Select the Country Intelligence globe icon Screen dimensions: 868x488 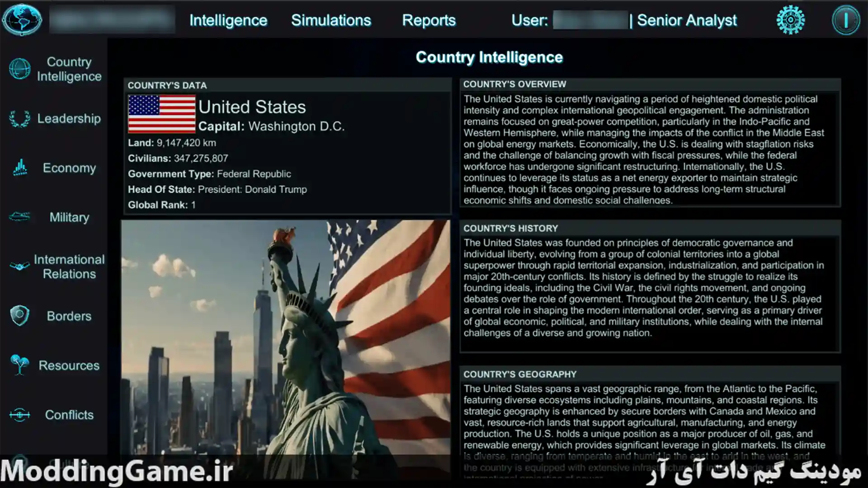(20, 69)
